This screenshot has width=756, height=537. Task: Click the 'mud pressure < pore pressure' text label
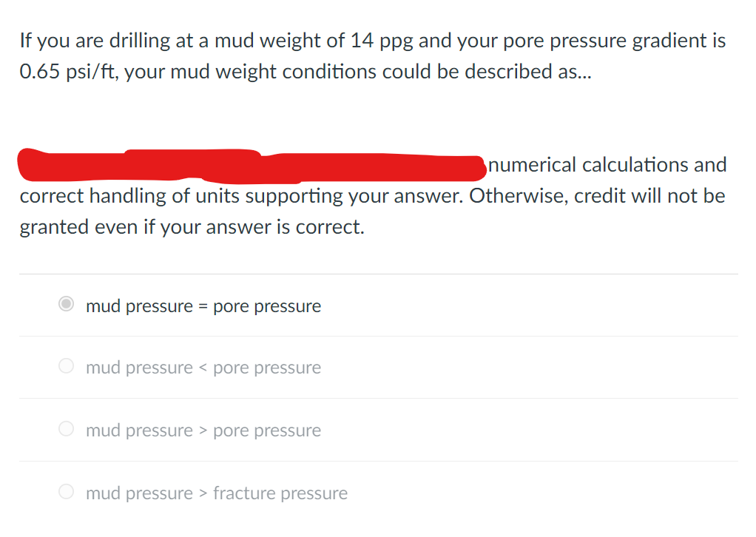click(x=203, y=367)
